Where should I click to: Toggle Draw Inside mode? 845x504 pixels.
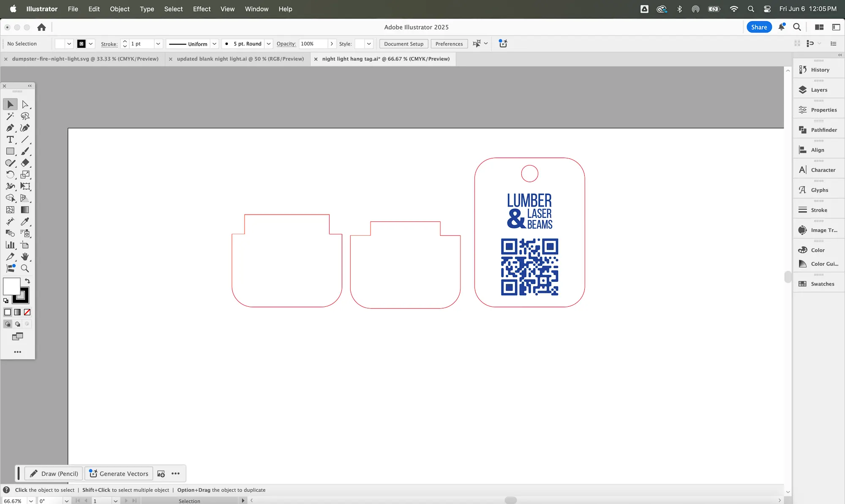pyautogui.click(x=27, y=324)
